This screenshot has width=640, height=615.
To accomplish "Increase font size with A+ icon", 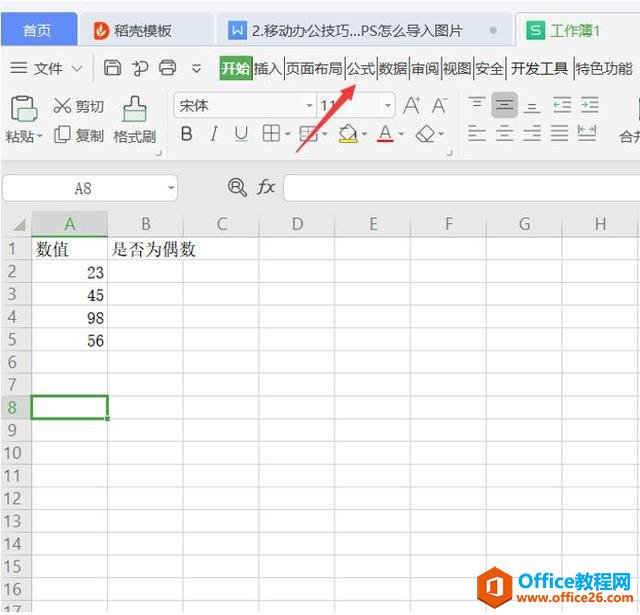I will [x=411, y=106].
